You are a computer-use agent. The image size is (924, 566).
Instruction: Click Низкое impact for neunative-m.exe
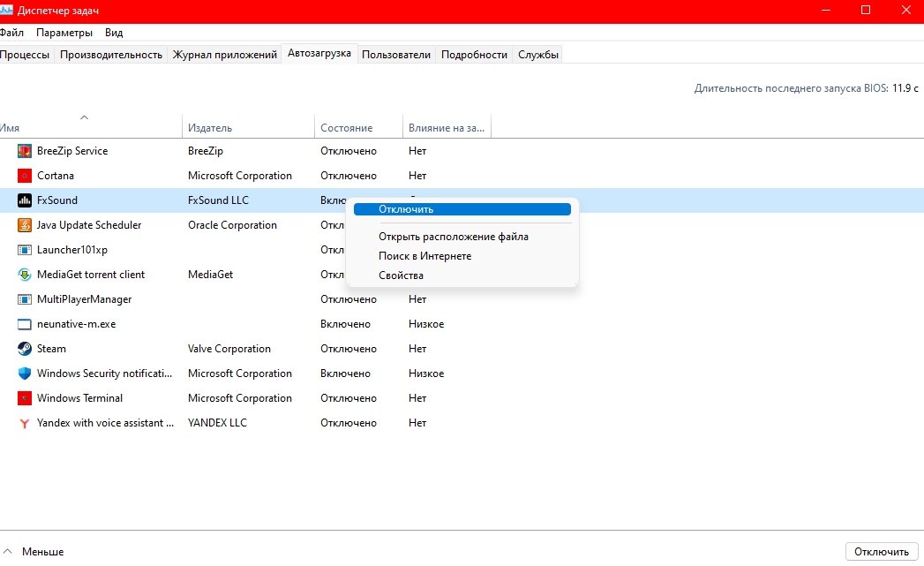tap(426, 324)
